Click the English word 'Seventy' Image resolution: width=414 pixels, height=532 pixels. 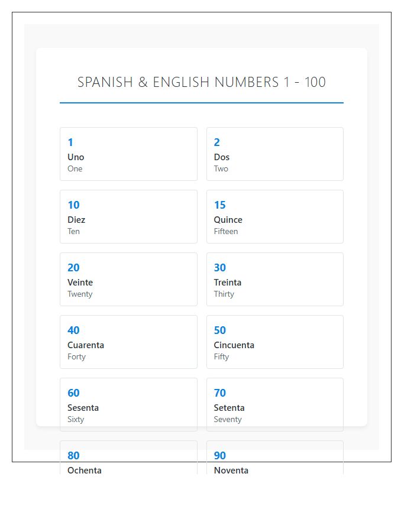click(228, 419)
